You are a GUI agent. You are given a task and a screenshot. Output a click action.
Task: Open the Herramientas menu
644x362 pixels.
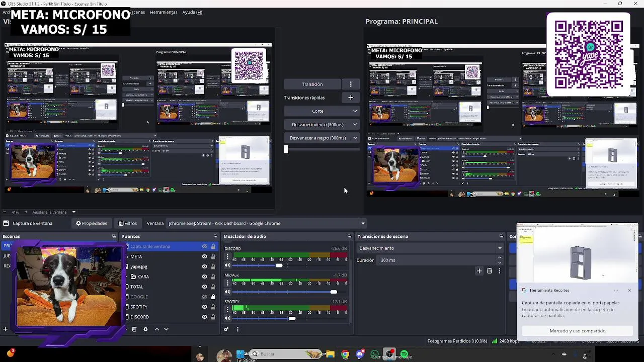164,12
